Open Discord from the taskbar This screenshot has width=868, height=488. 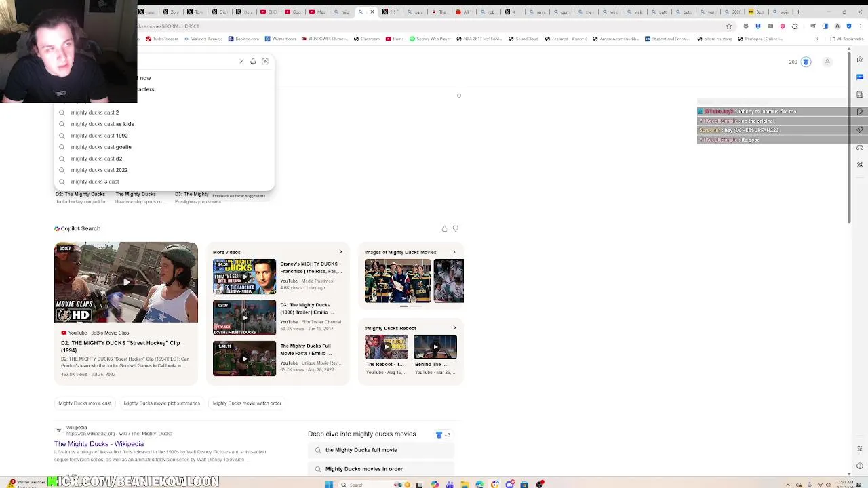pyautogui.click(x=509, y=485)
